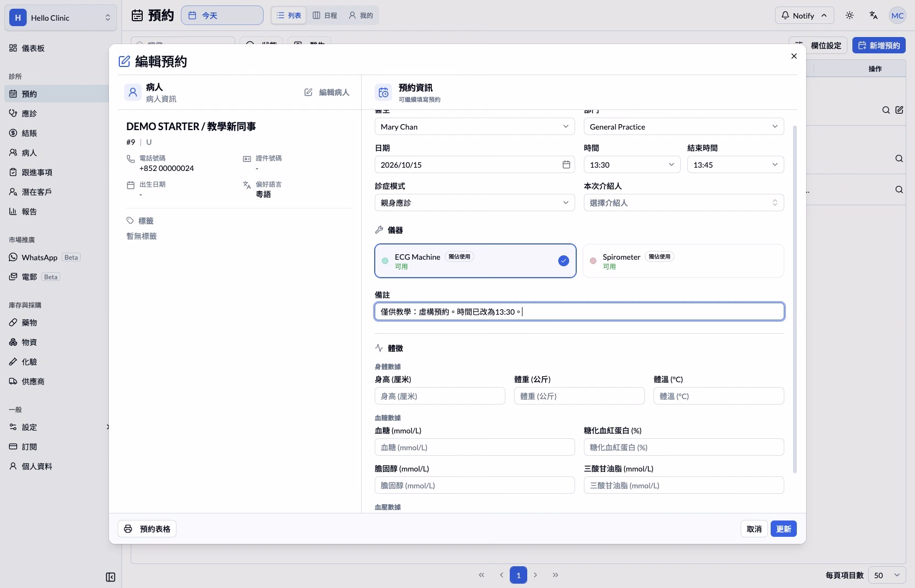Open 潛在客戶 in the sidebar
Image resolution: width=915 pixels, height=588 pixels.
57,192
